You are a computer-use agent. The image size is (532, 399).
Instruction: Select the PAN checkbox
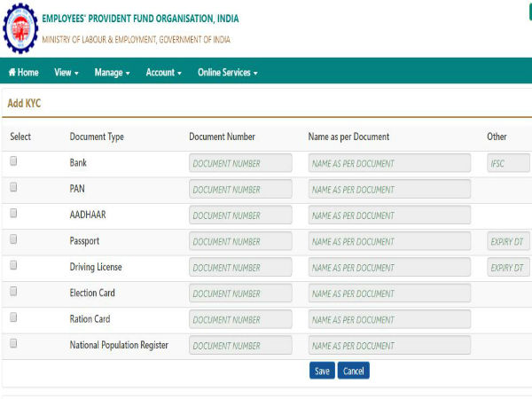13,188
